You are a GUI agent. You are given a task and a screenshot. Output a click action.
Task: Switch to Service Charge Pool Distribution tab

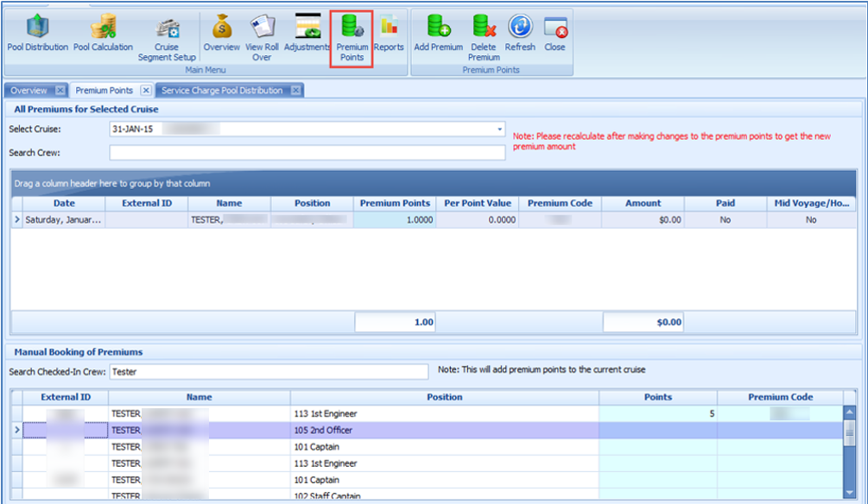tap(222, 90)
